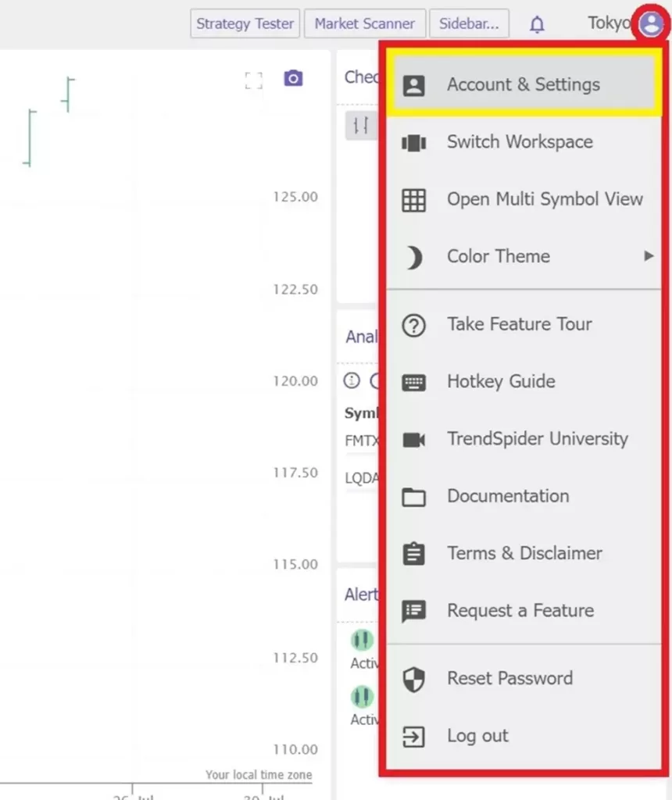The image size is (672, 800).
Task: Click the clipboard icon next to Terms & Disclaimer
Action: pyautogui.click(x=413, y=553)
